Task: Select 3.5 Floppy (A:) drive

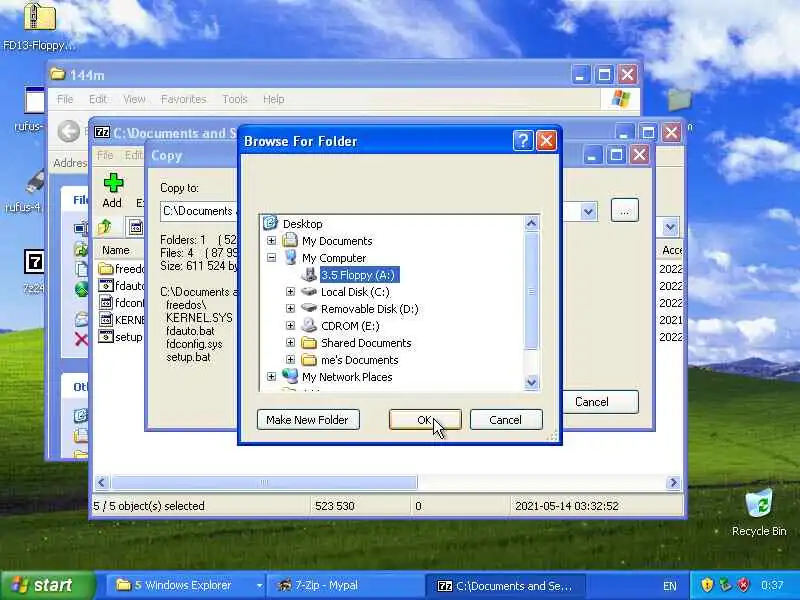Action: click(x=358, y=274)
